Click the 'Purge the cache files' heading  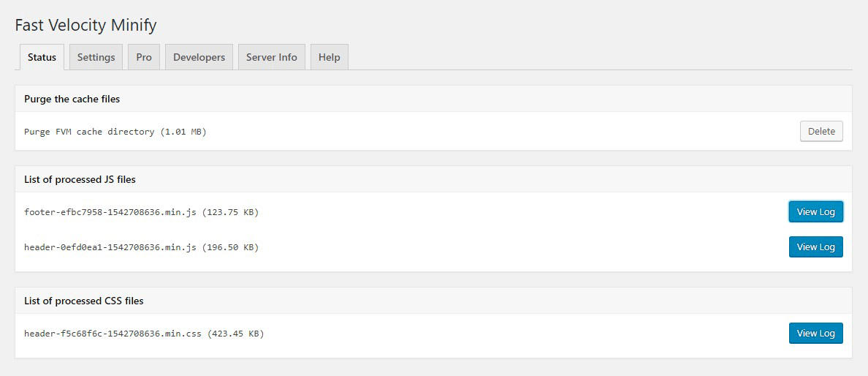click(x=72, y=99)
